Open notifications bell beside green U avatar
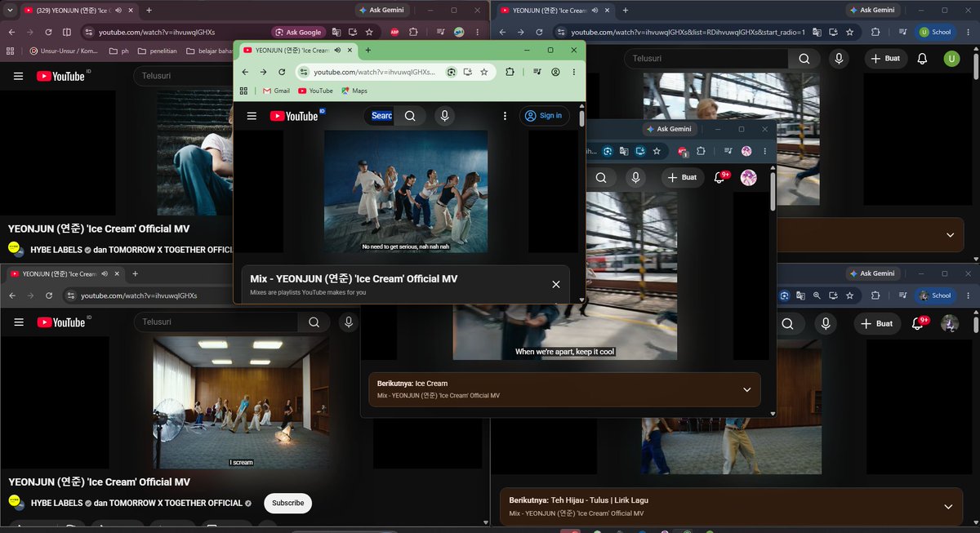The height and width of the screenshot is (533, 980). pos(922,59)
